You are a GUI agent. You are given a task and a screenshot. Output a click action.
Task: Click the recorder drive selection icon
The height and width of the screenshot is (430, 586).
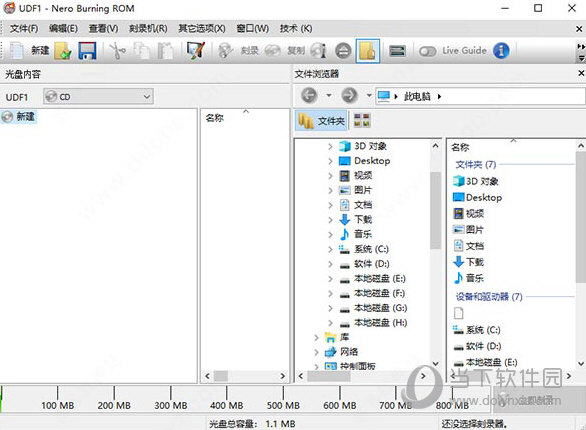[397, 50]
